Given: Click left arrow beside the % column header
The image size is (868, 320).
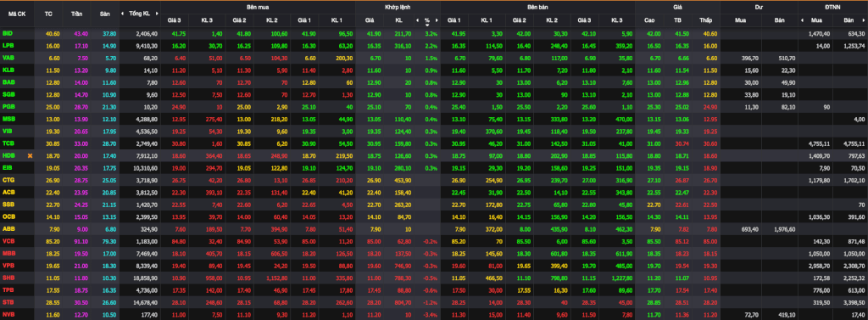Looking at the screenshot, I should (x=417, y=20).
